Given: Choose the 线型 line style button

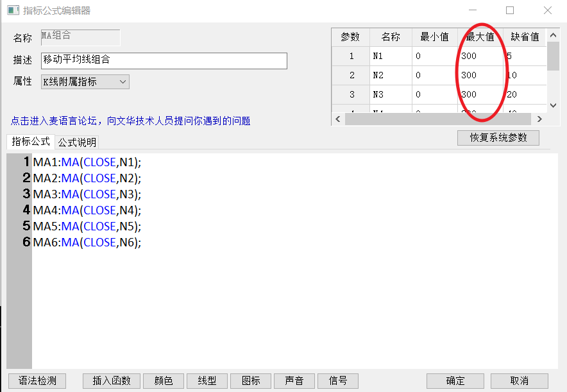Looking at the screenshot, I should (x=207, y=381).
